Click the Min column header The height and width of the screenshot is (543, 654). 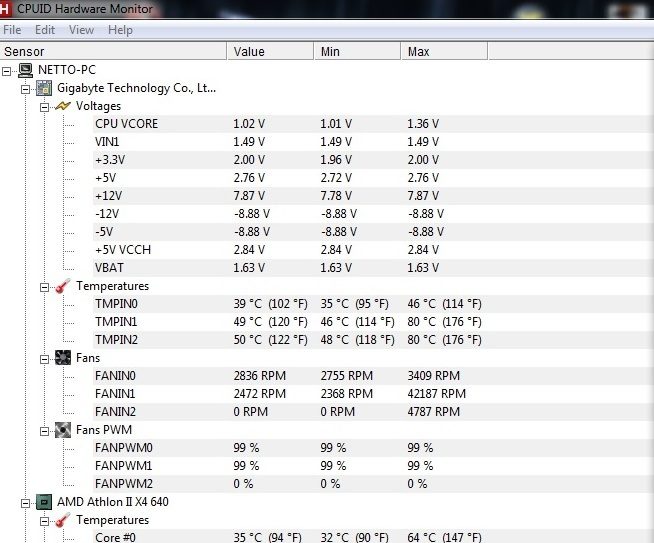(357, 51)
